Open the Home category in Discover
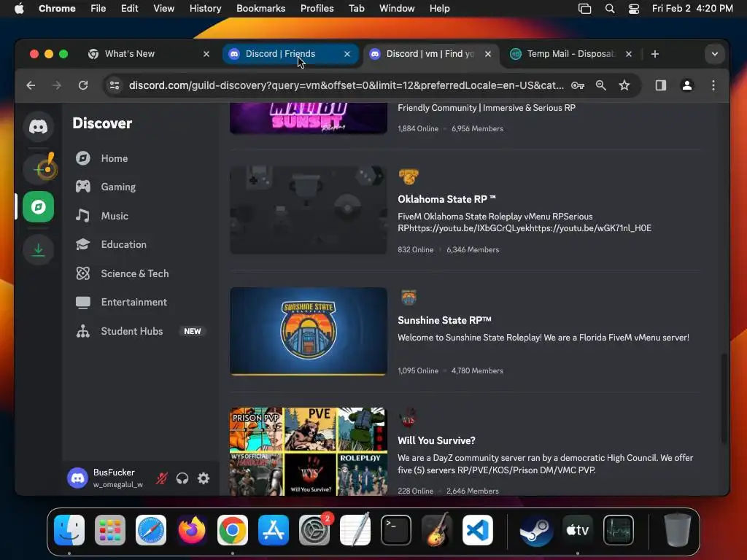The height and width of the screenshot is (560, 747). [141, 158]
